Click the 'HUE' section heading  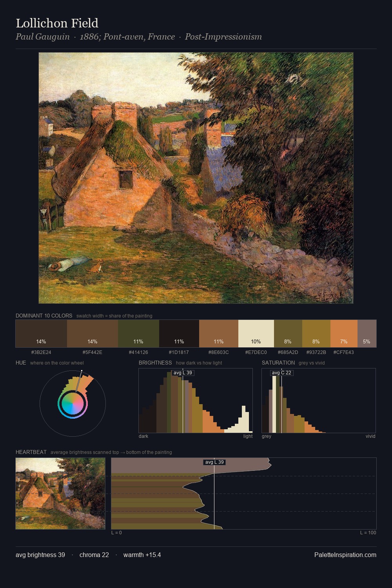click(x=21, y=363)
